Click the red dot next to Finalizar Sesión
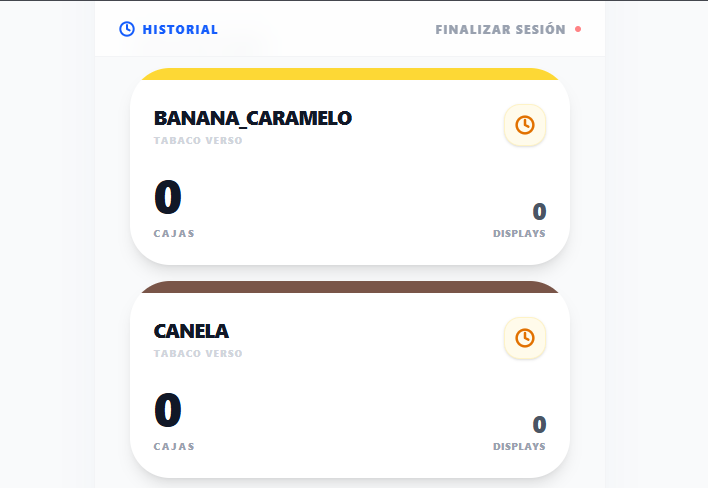This screenshot has height=488, width=708. pyautogui.click(x=578, y=29)
